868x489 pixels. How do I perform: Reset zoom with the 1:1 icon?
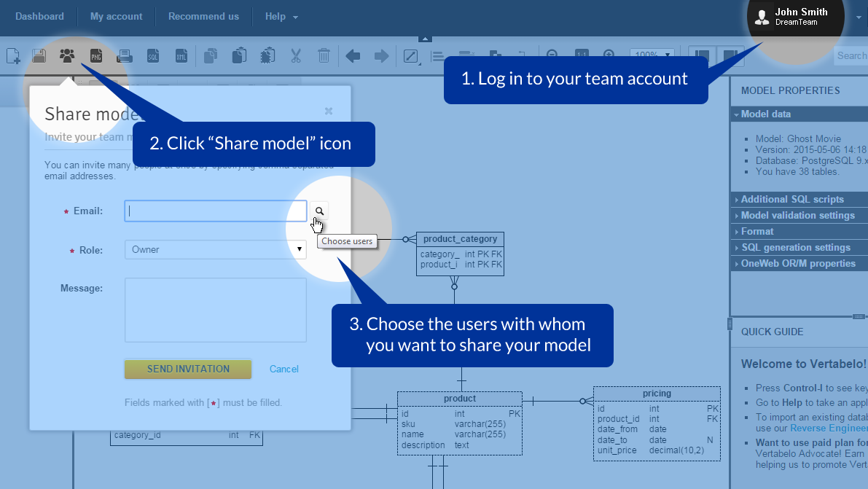point(582,54)
